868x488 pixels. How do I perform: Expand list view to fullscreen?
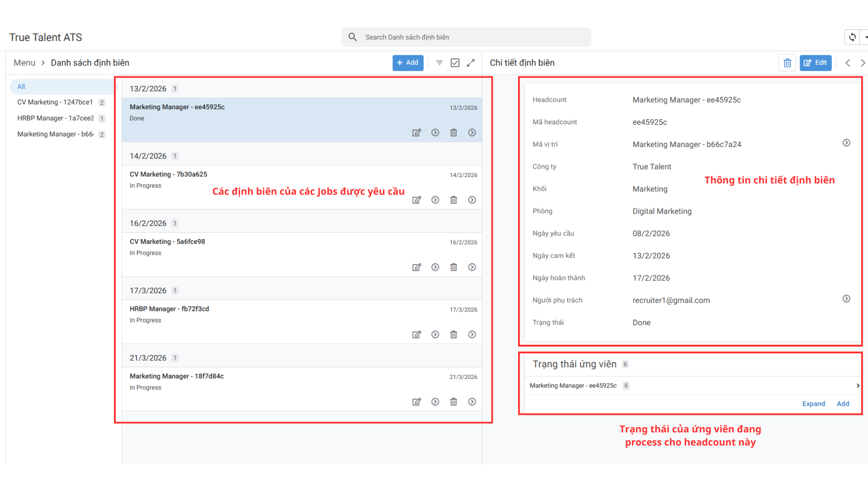coord(471,63)
